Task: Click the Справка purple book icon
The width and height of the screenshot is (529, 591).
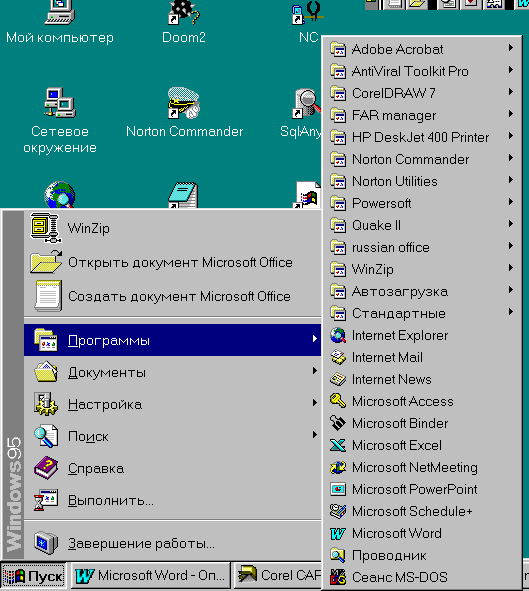Action: pos(46,468)
